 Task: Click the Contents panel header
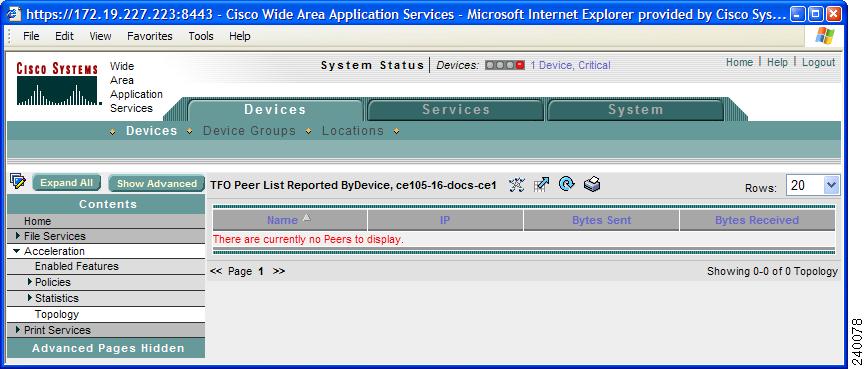[x=106, y=204]
